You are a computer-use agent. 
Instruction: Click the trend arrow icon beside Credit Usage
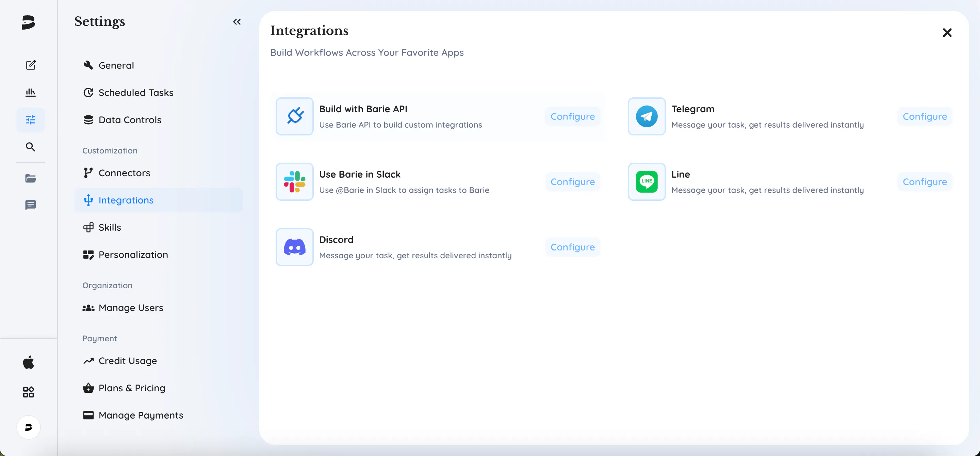point(88,360)
